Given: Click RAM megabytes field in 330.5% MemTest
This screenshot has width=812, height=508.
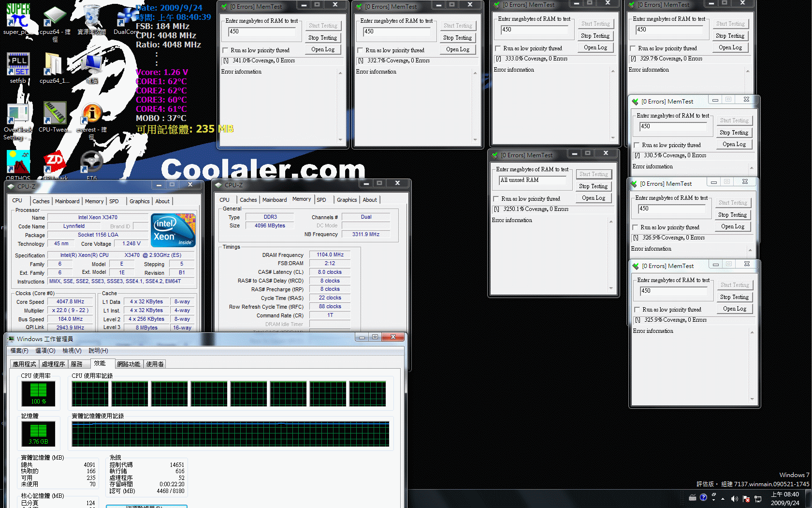Looking at the screenshot, I should click(673, 127).
